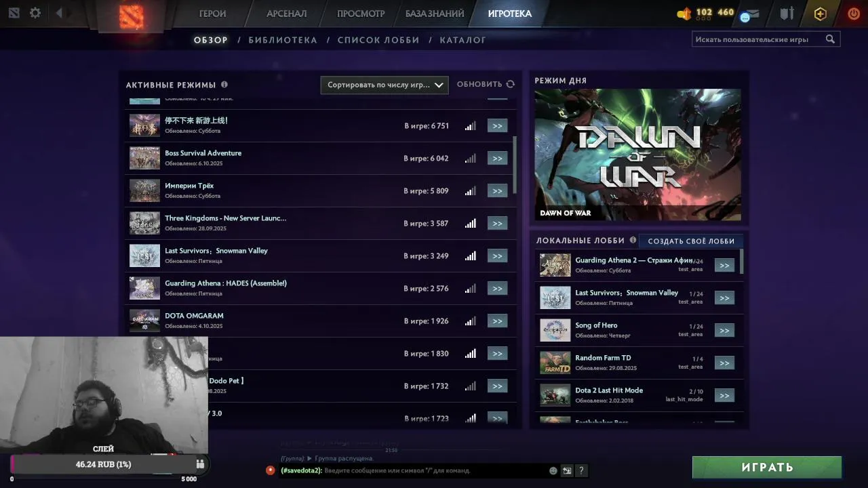
Task: Click >> arrow for Song of Hero lobby
Action: point(724,330)
